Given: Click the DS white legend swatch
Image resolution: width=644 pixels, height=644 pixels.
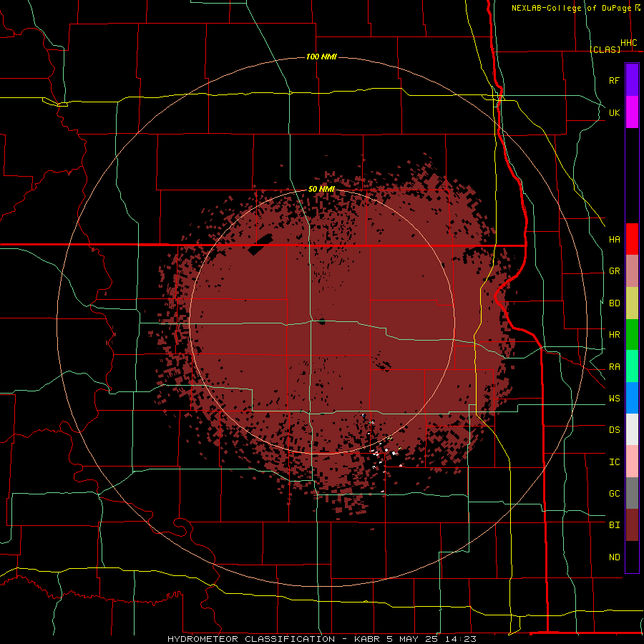Looking at the screenshot, I should pos(632,429).
